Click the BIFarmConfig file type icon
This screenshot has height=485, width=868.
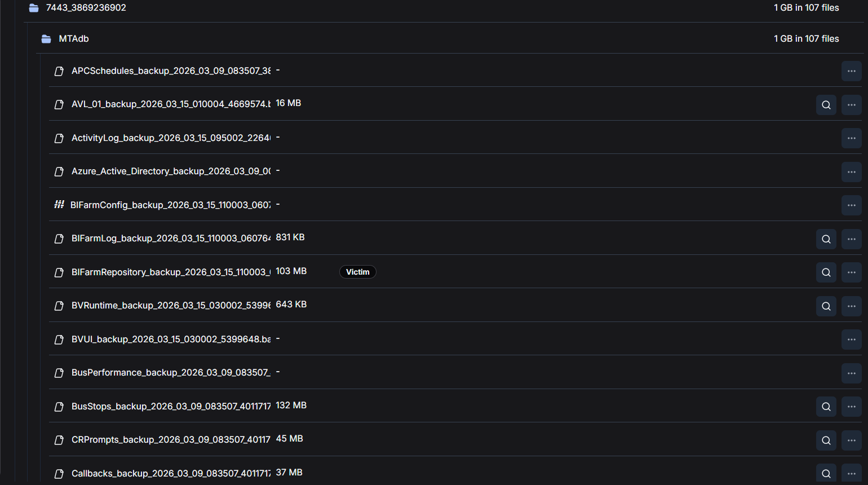coord(59,204)
